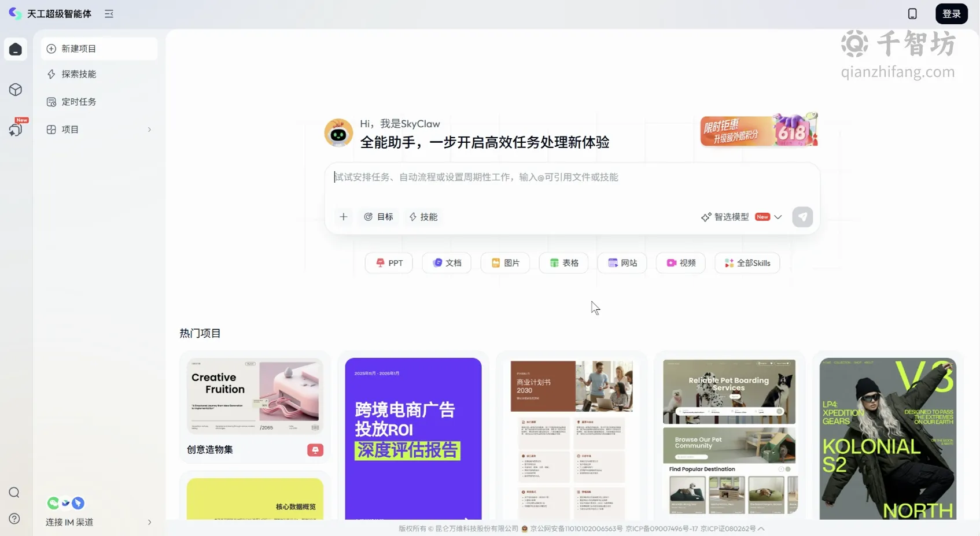
Task: Expand the footer copyright chevron
Action: coord(761,528)
